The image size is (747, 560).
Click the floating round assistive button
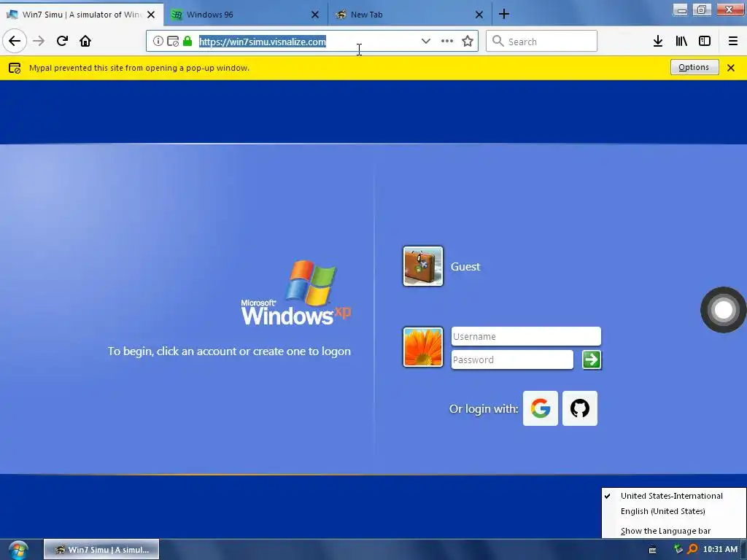coord(723,310)
